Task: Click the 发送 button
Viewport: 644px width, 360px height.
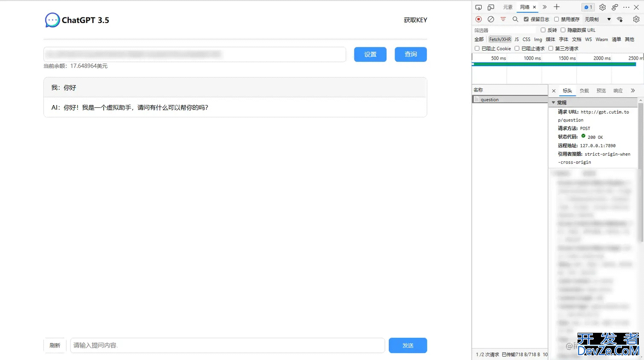Action: pyautogui.click(x=408, y=345)
